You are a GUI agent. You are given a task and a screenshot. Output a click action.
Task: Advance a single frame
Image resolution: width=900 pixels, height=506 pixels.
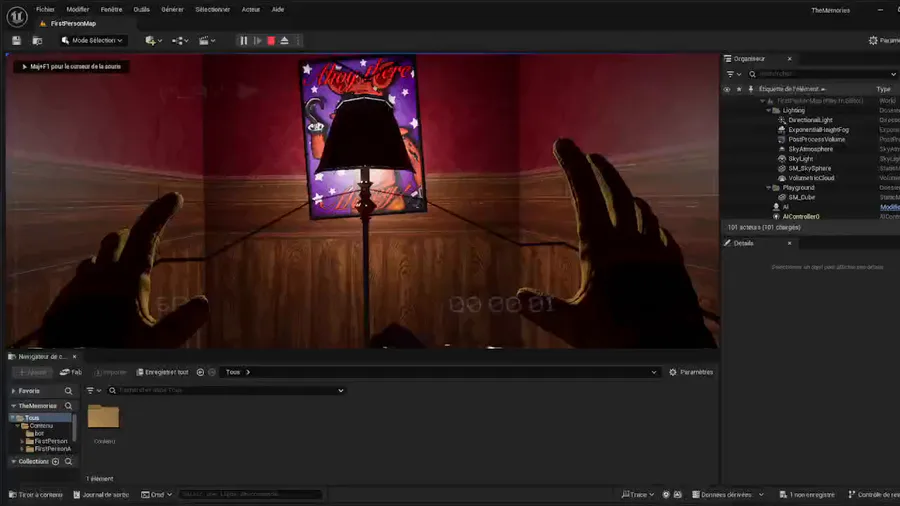(x=258, y=41)
